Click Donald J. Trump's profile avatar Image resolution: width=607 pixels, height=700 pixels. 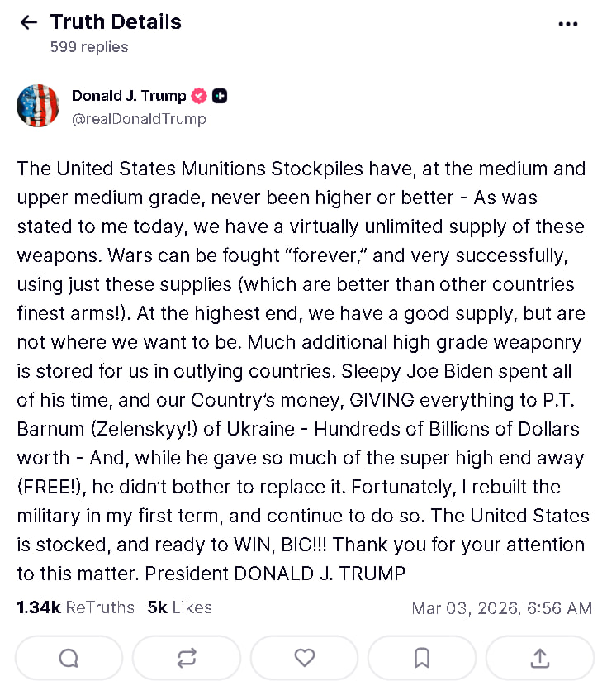(x=38, y=106)
